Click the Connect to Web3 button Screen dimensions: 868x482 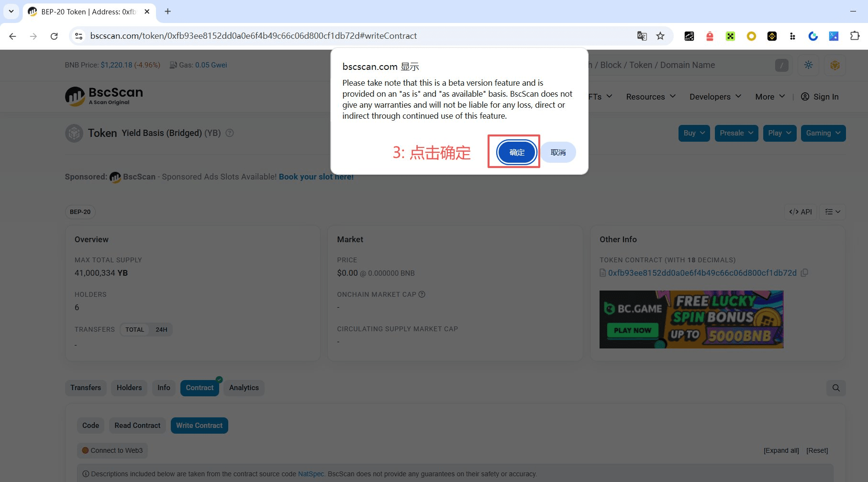click(112, 450)
